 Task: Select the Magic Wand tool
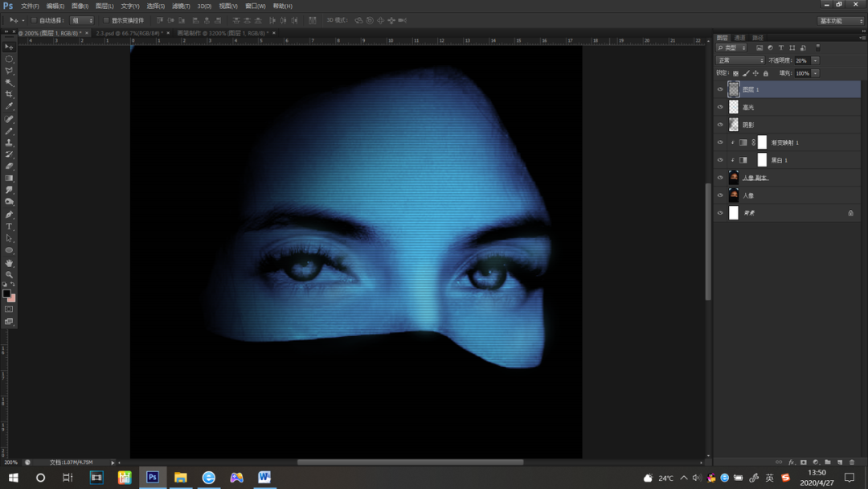(9, 83)
